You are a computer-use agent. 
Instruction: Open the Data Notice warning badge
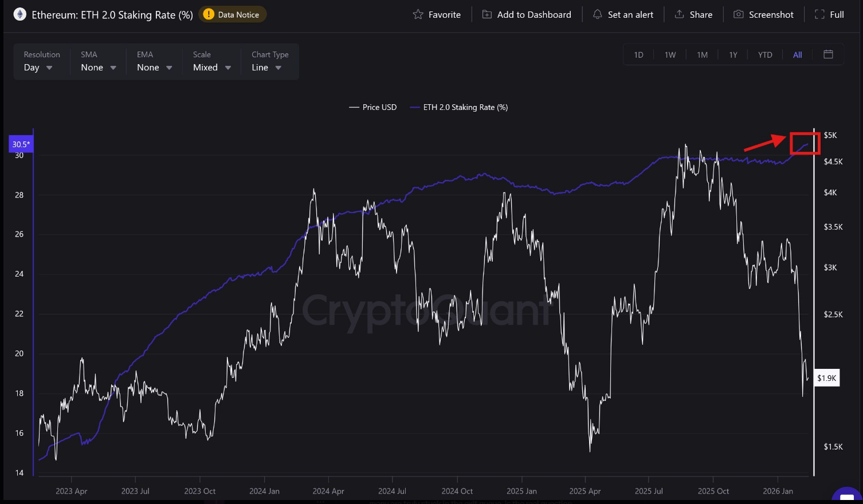[x=232, y=14]
